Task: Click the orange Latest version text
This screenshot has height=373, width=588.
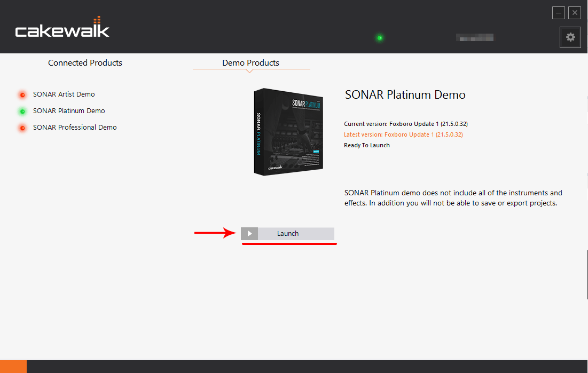Action: pyautogui.click(x=403, y=134)
